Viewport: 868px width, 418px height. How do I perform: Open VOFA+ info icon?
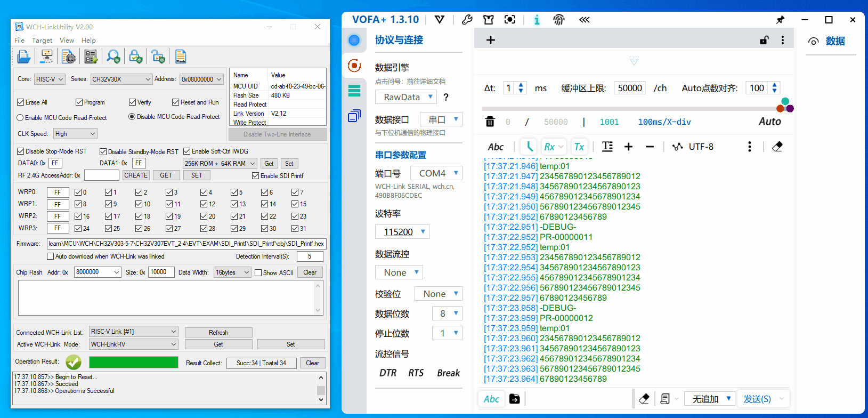pos(537,20)
